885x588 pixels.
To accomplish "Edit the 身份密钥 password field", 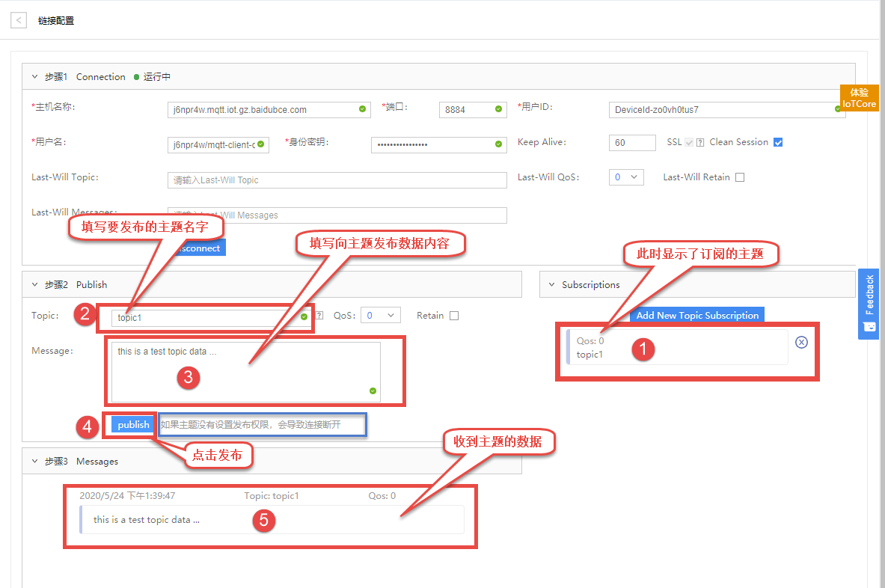I will pyautogui.click(x=438, y=144).
